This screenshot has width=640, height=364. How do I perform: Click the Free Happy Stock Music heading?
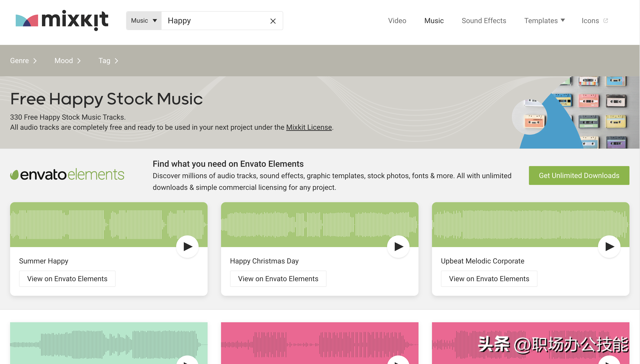(x=107, y=99)
